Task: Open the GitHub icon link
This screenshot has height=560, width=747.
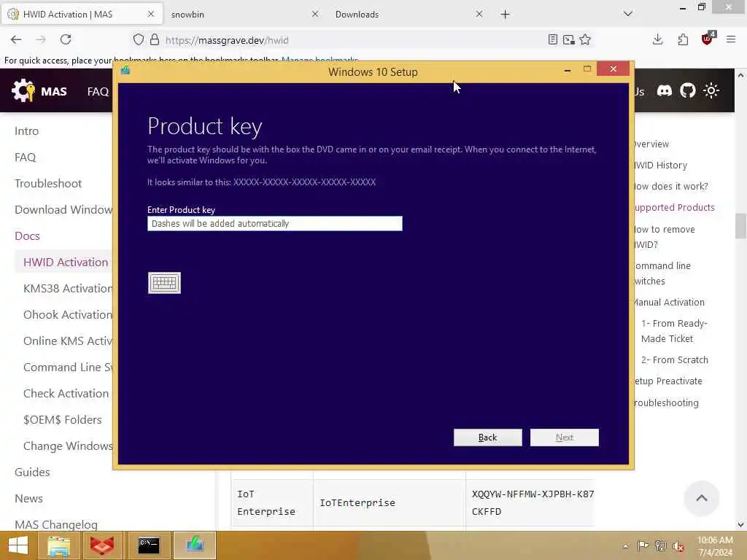Action: [x=687, y=90]
